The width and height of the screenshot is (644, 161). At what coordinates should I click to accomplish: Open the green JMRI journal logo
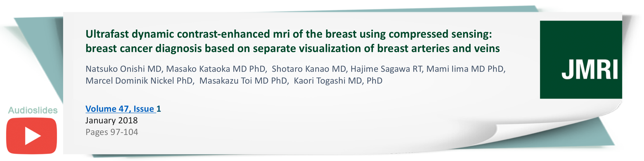point(580,60)
